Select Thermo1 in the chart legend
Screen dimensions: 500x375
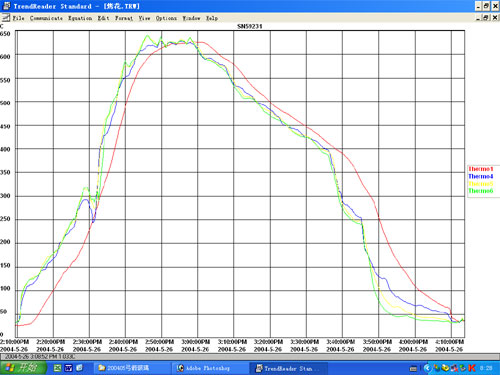click(480, 169)
